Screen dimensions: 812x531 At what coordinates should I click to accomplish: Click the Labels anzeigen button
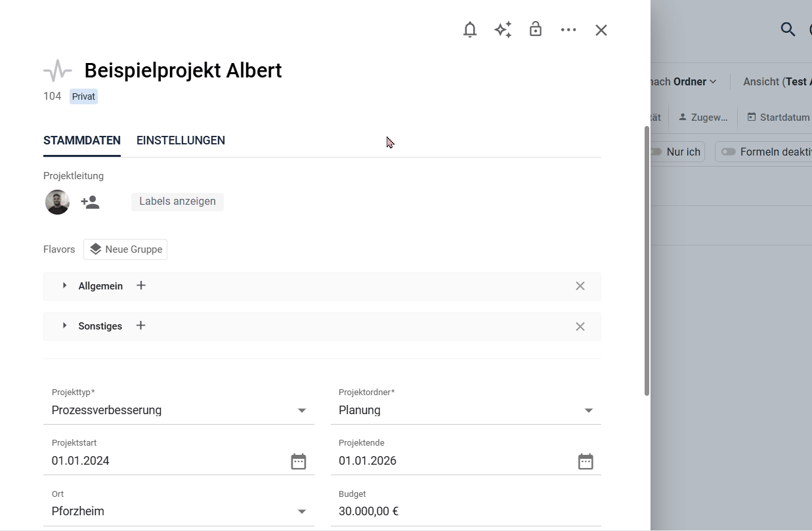pos(177,202)
